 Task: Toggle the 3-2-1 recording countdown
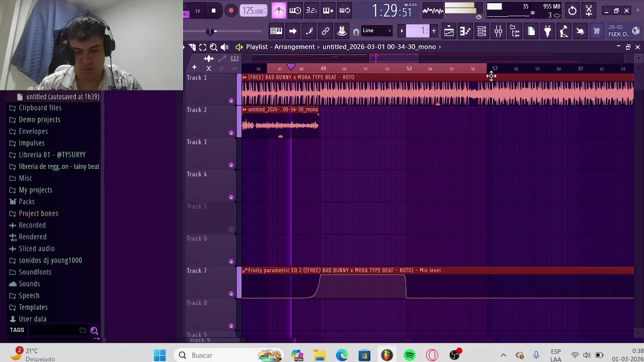click(x=311, y=11)
